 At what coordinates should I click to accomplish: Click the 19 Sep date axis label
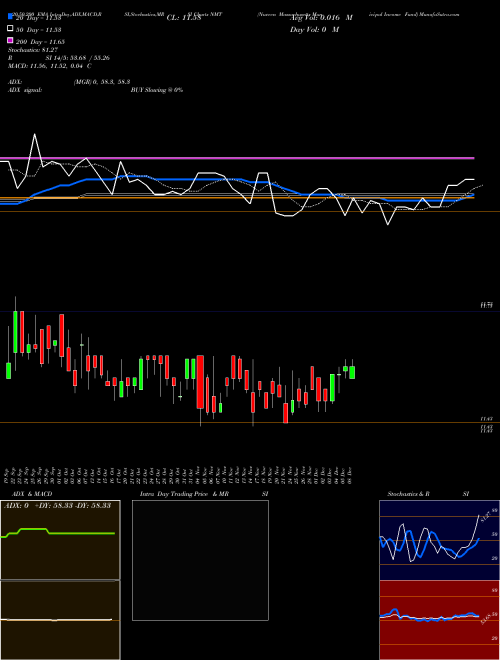tap(8, 475)
